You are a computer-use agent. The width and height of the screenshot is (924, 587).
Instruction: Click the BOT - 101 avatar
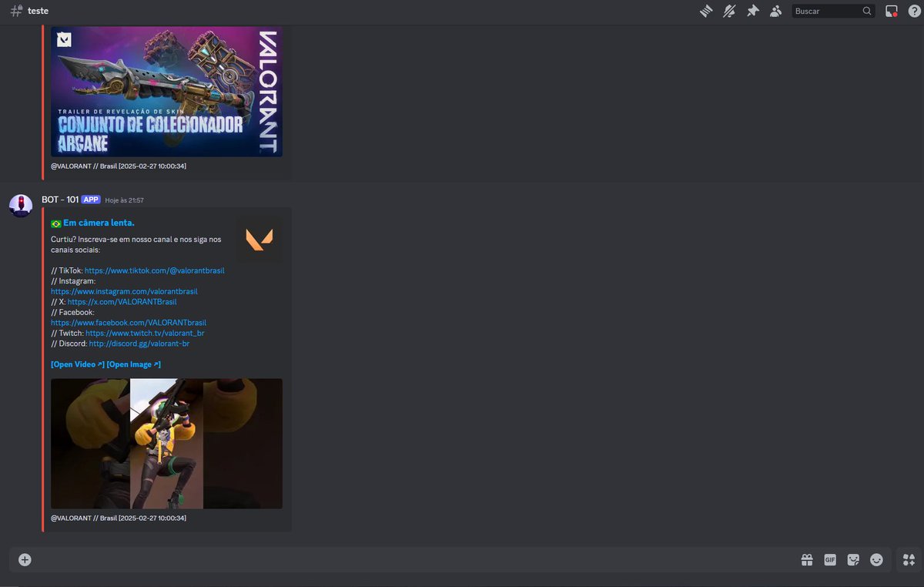click(x=21, y=206)
